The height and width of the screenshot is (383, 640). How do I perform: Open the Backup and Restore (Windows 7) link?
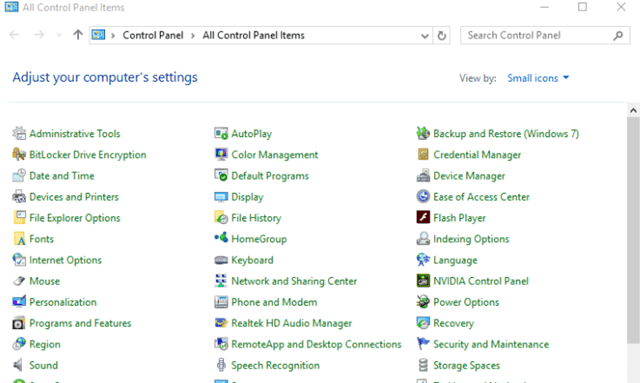[x=506, y=134]
